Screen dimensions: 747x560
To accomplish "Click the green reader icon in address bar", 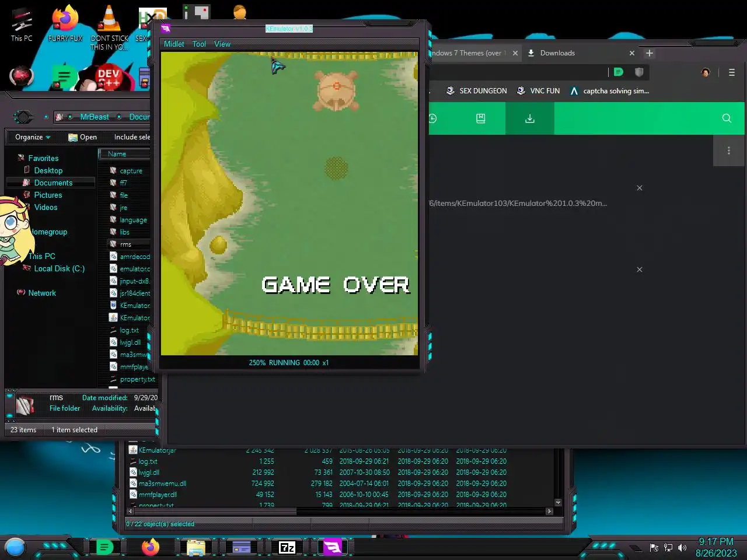I will click(x=619, y=72).
